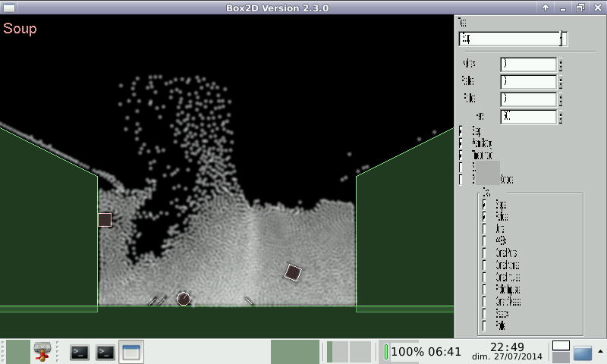Click the tilted square body inside the particles
Viewport: 607px width, 364px height.
pyautogui.click(x=293, y=272)
